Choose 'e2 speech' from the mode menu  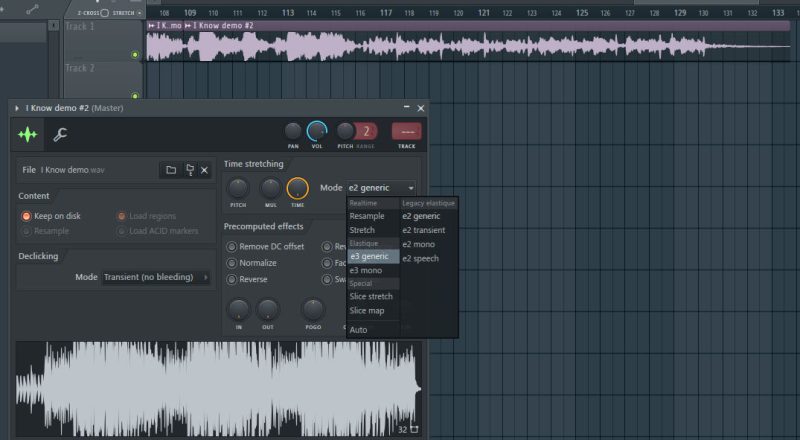(x=429, y=258)
